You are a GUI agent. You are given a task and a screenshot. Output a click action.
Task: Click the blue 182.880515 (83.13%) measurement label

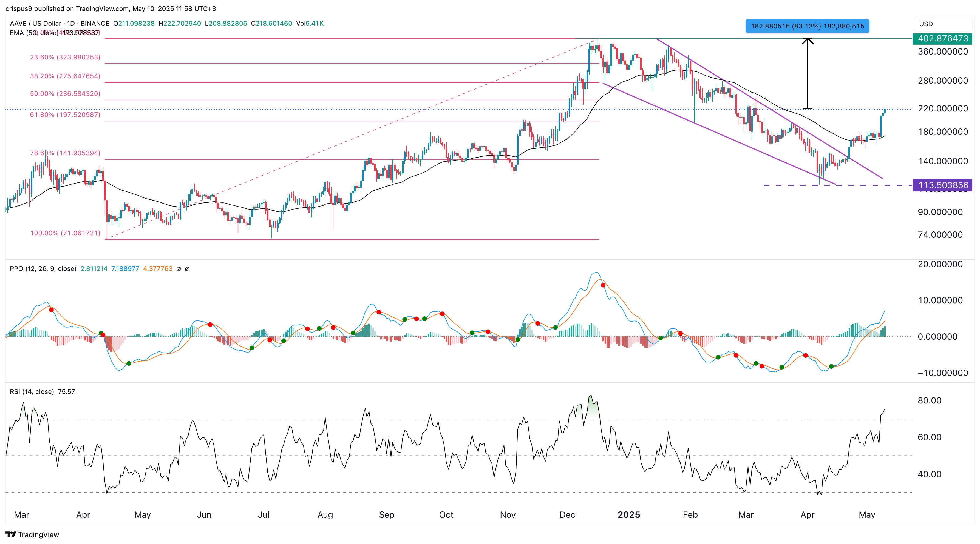click(807, 26)
